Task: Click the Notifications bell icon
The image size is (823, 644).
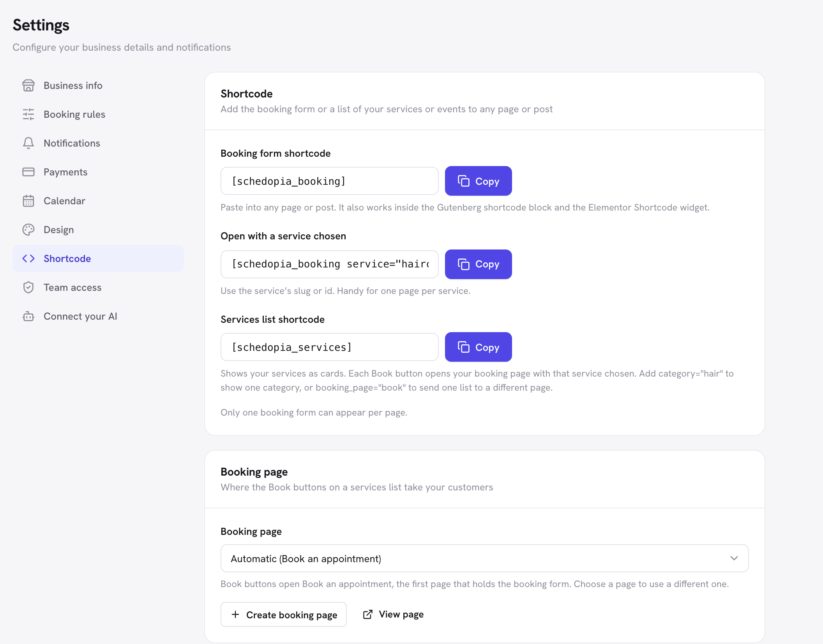Action: point(28,143)
